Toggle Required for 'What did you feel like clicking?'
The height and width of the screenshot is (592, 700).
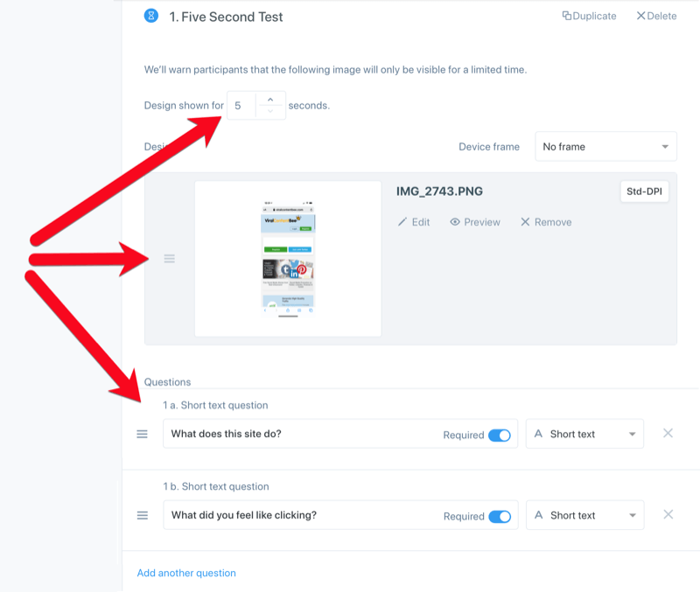coord(499,516)
